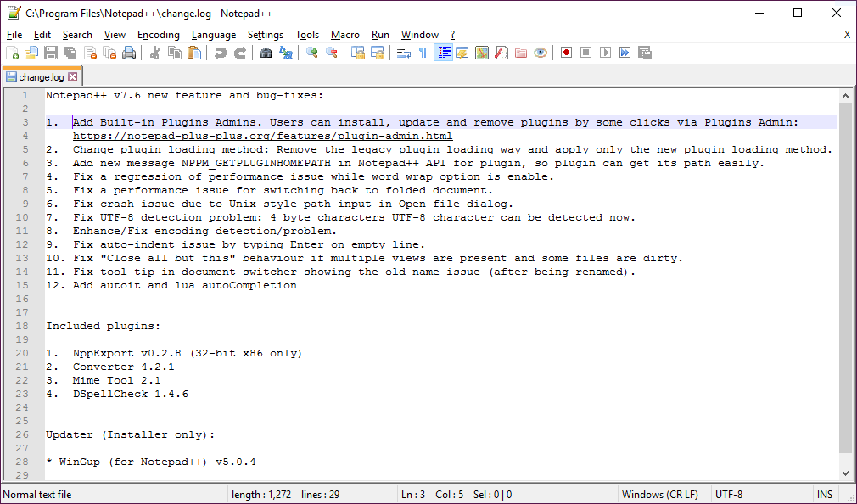Screen dimensions: 857x504
Task: Click line number 18 in the margin
Action: point(22,327)
